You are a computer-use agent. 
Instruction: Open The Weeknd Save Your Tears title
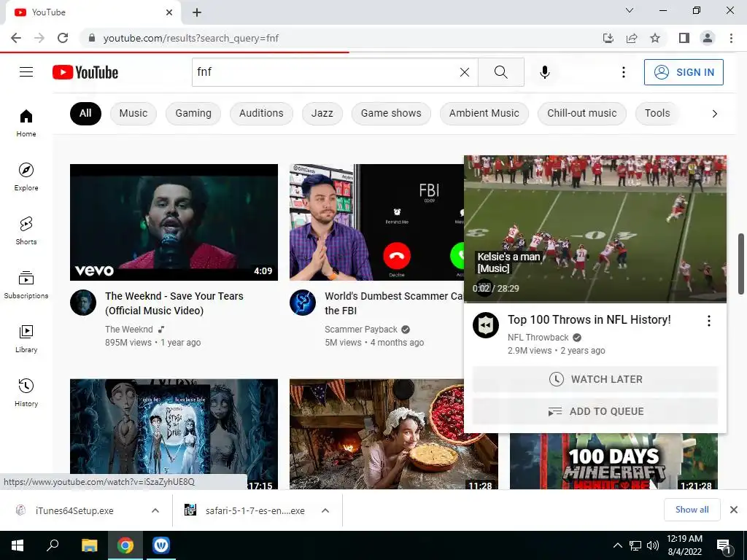tap(174, 303)
